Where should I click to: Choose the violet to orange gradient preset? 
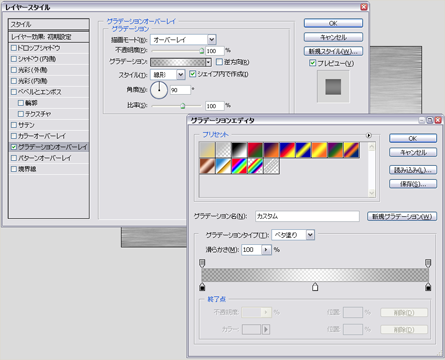click(x=271, y=150)
